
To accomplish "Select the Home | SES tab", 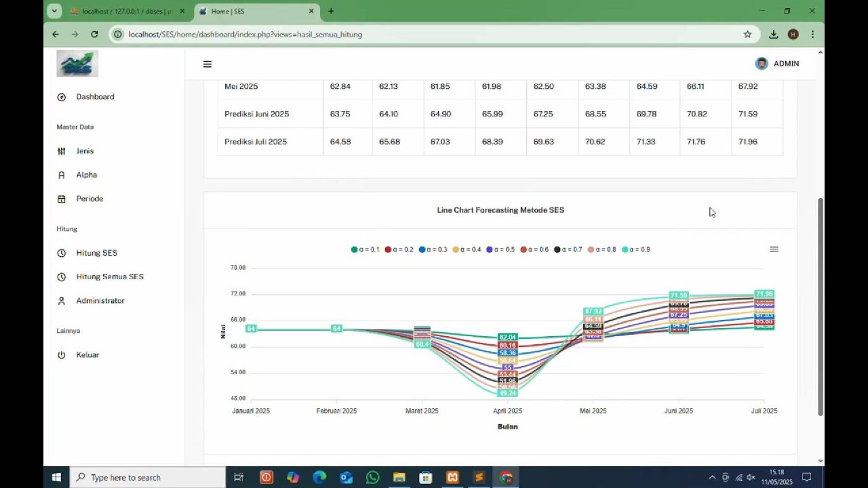I will click(x=257, y=12).
